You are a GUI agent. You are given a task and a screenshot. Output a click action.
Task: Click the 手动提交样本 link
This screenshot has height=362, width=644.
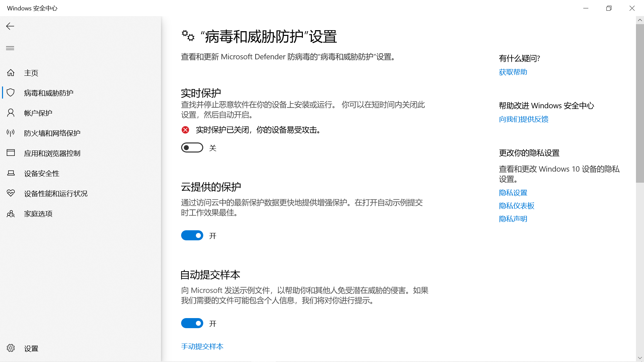coord(202,346)
